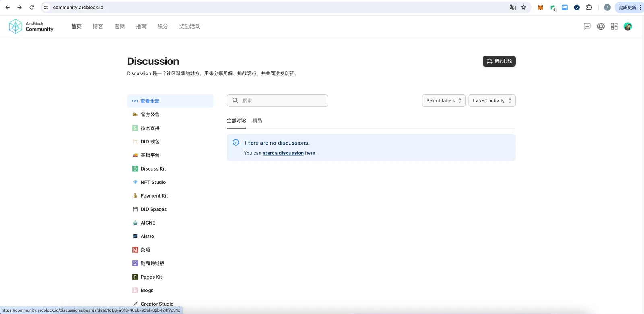Open the DID 钱包 board
The image size is (644, 314).
[170, 141]
